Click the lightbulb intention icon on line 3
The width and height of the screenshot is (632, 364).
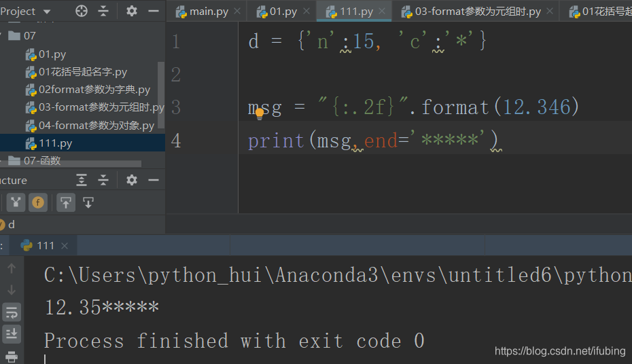260,113
